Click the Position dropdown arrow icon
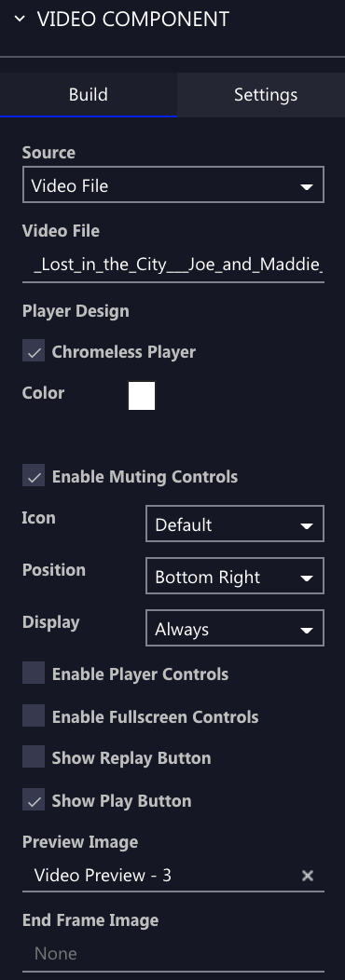 [306, 578]
